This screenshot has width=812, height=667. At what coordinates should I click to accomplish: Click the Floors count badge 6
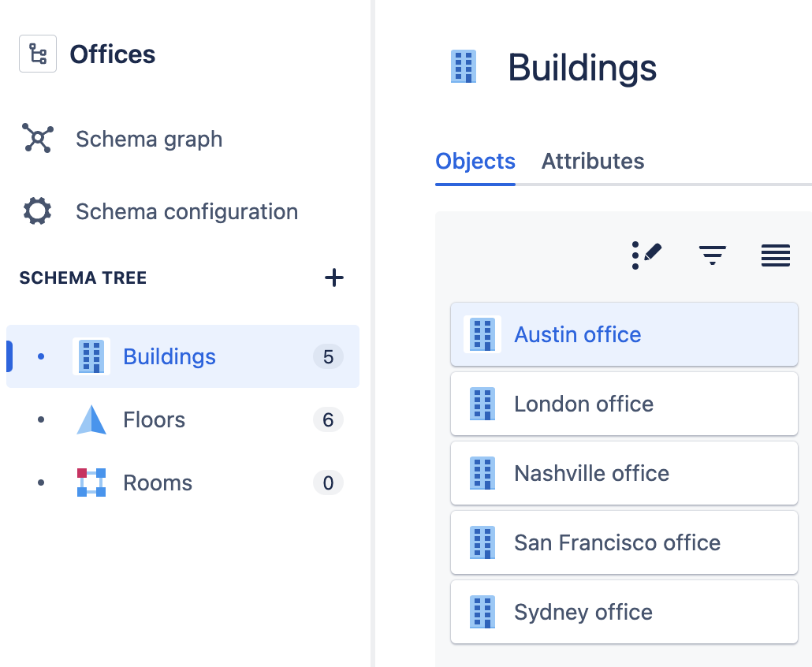(x=328, y=420)
